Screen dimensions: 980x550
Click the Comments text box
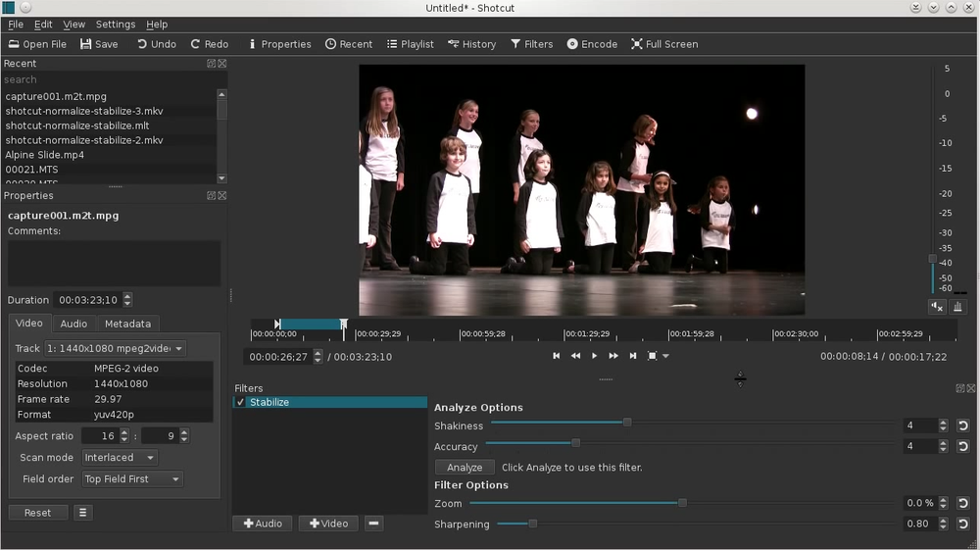114,263
